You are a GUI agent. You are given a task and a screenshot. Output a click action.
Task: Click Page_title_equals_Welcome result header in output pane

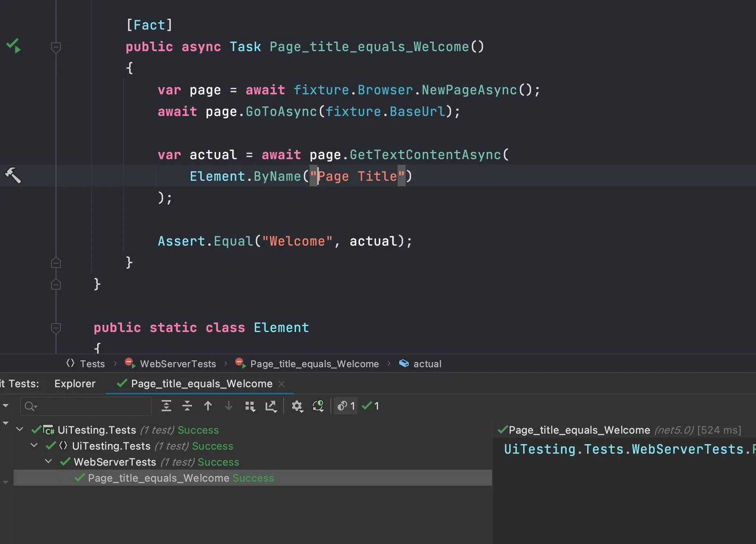[x=619, y=430]
